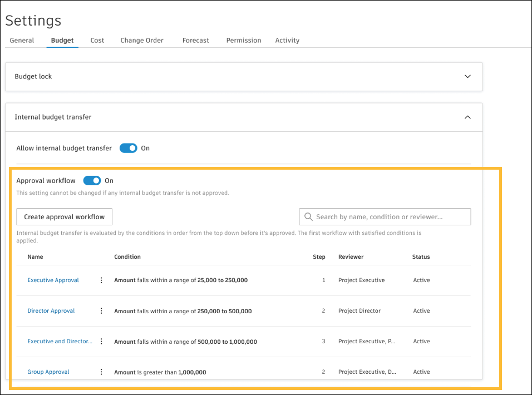
Task: Focus the search by name field
Action: coord(390,217)
